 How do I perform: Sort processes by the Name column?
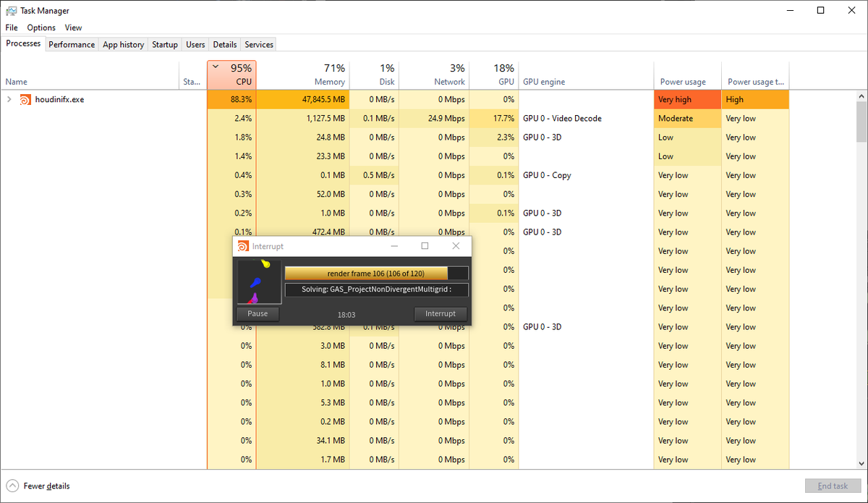click(x=90, y=75)
